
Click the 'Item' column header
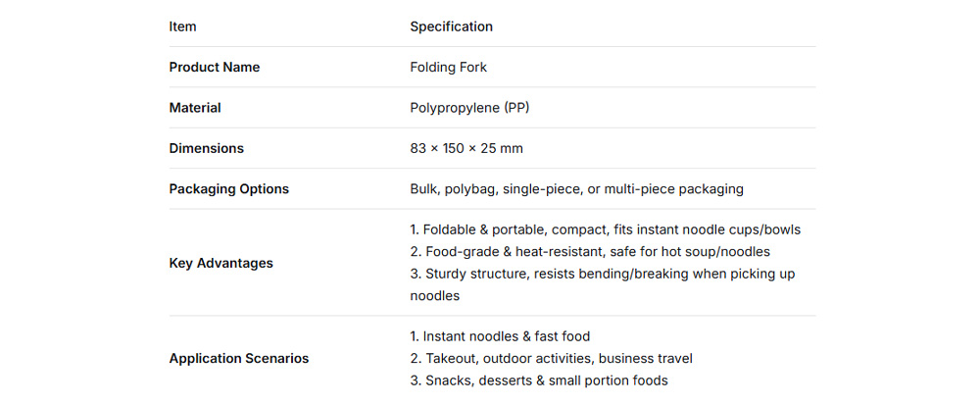tap(182, 26)
